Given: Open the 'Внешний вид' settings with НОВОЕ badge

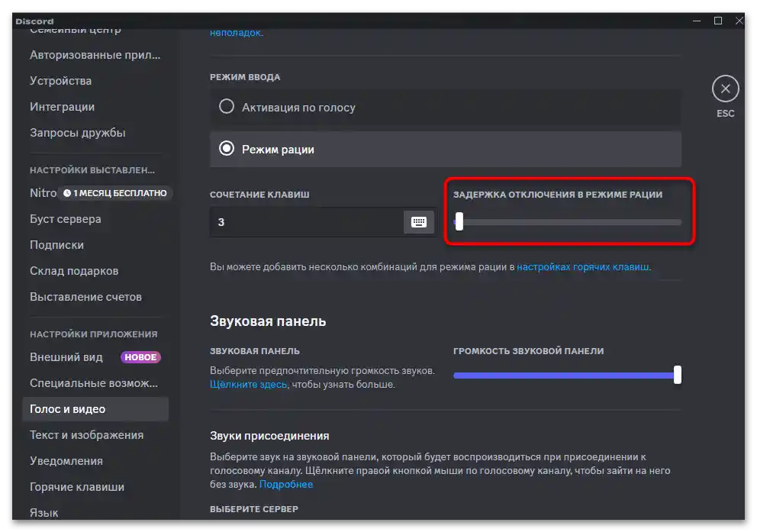Looking at the screenshot, I should 68,356.
